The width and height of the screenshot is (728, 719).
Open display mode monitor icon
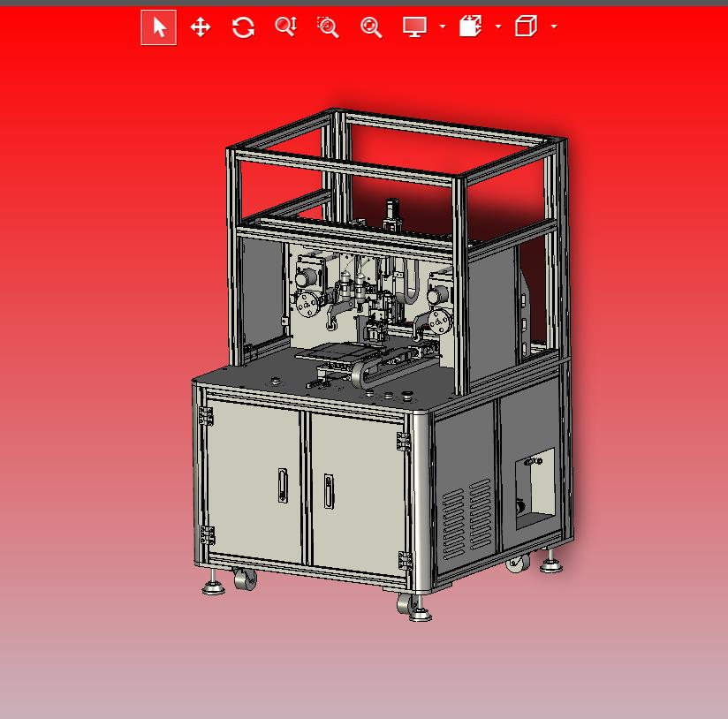tap(414, 26)
